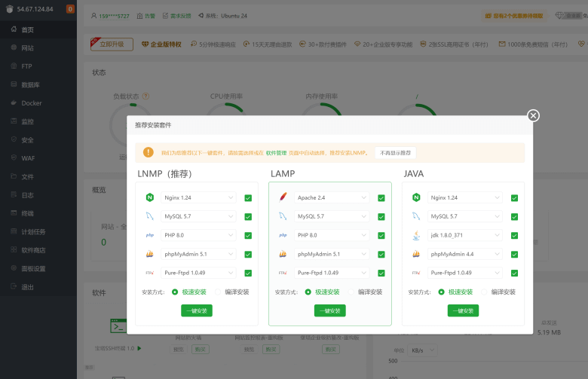The height and width of the screenshot is (379, 588).
Task: Uncheck phpMyAdmin 5.1 in LNMP panel
Action: (248, 254)
